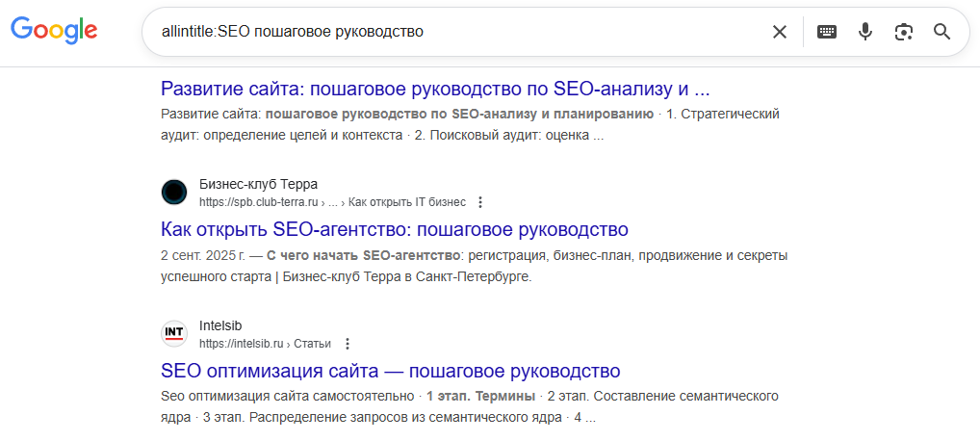Open search by image camera icon
The width and height of the screenshot is (980, 441).
(x=903, y=32)
